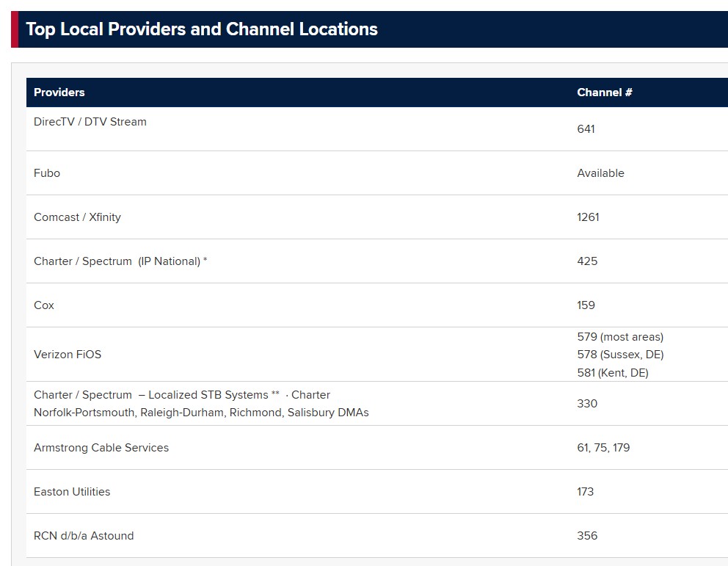This screenshot has width=728, height=566.
Task: Click channel number 159
Action: point(586,305)
